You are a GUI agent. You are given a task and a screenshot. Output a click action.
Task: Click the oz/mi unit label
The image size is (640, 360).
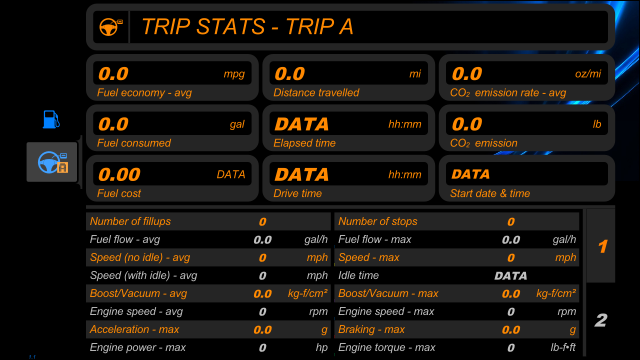tap(588, 73)
